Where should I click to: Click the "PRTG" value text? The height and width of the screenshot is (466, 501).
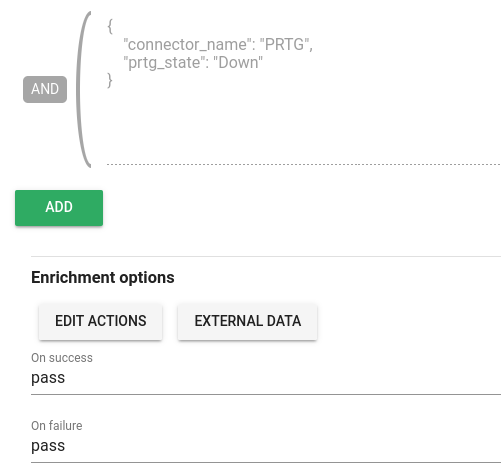[284, 45]
